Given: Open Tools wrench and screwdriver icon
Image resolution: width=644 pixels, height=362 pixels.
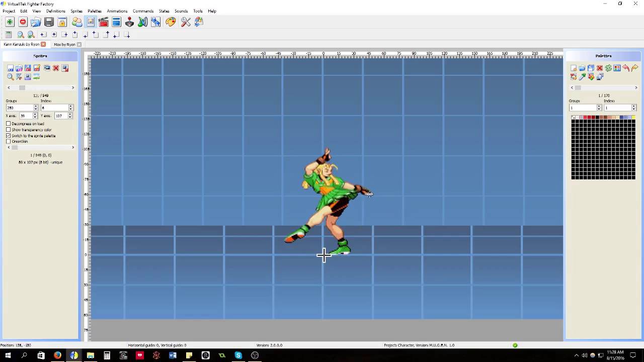Looking at the screenshot, I should coord(186,22).
